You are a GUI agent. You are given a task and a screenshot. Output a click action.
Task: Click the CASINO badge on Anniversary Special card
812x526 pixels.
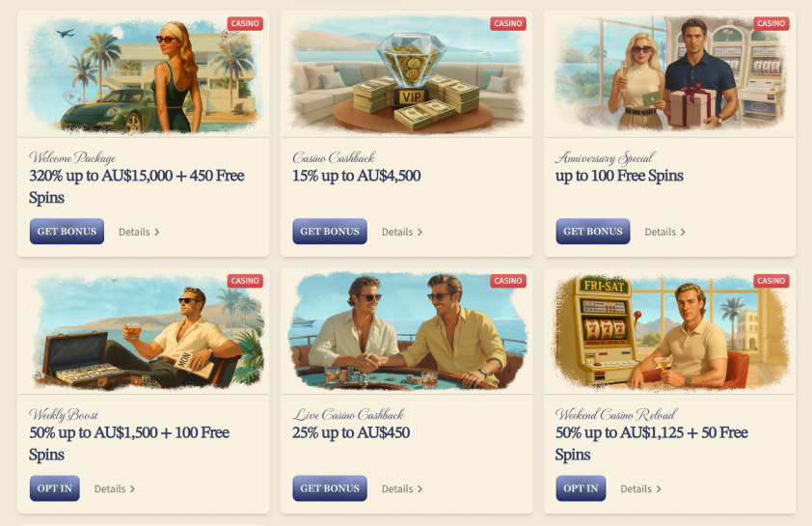coord(771,23)
